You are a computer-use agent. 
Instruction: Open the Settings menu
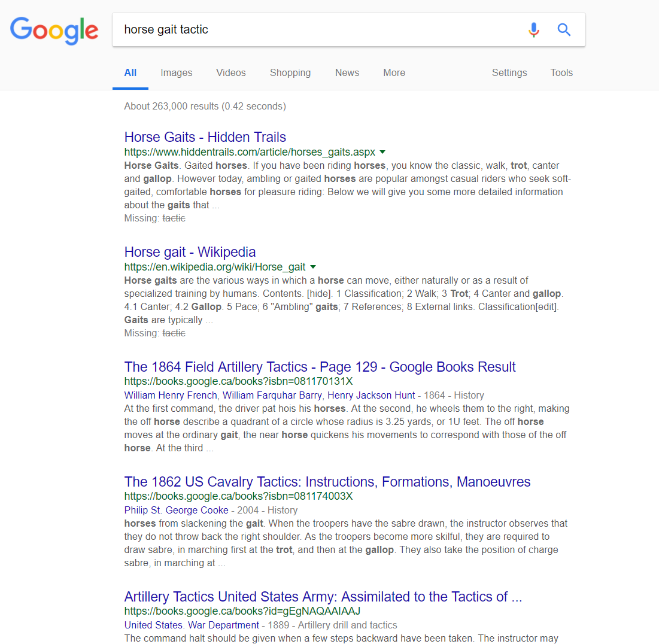point(509,73)
